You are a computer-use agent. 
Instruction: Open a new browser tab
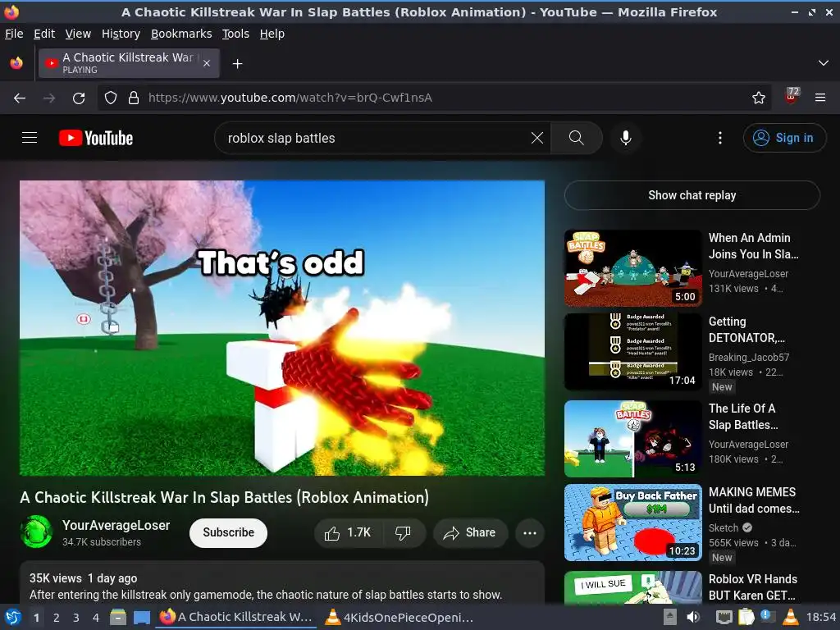237,64
